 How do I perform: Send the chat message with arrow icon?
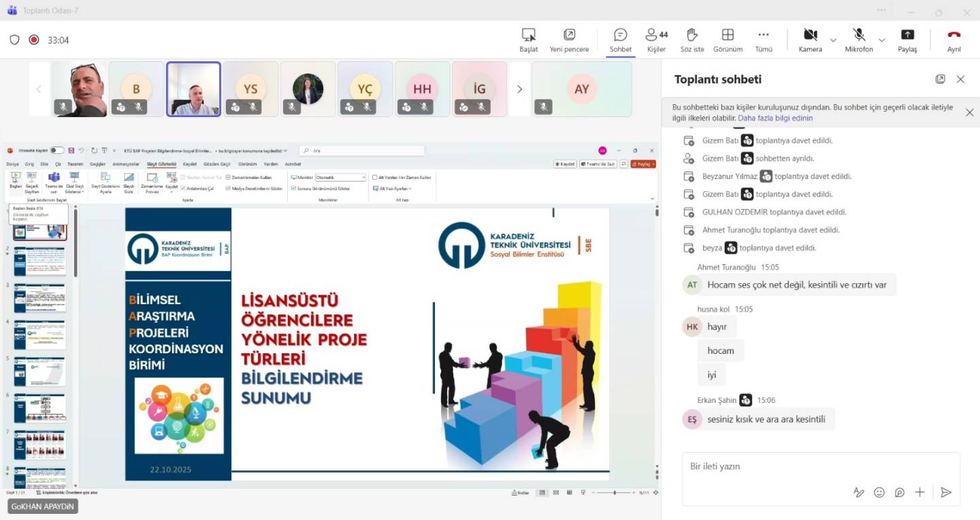click(945, 492)
